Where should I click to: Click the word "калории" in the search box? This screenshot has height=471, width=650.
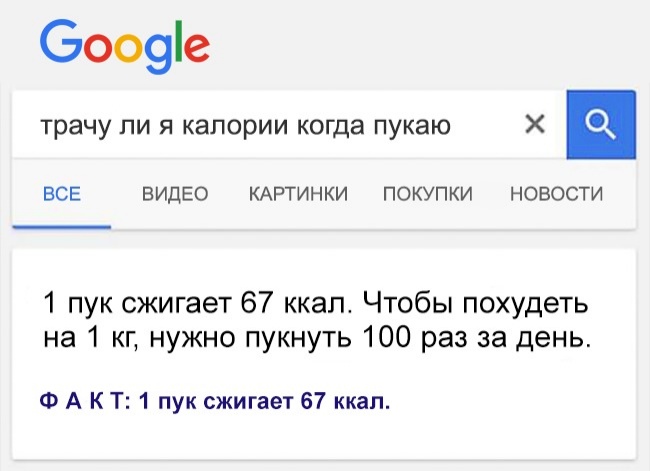[224, 126]
